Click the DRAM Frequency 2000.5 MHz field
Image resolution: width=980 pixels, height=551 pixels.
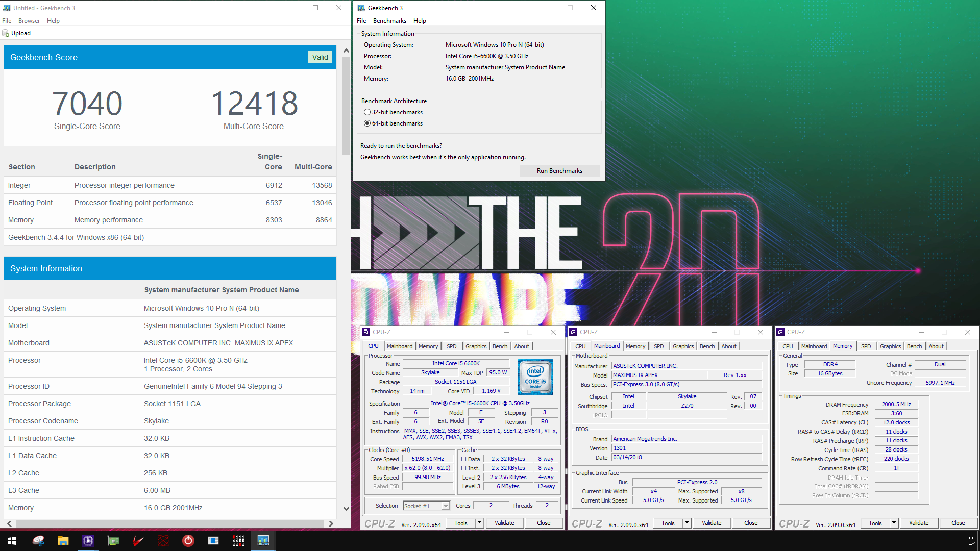896,404
